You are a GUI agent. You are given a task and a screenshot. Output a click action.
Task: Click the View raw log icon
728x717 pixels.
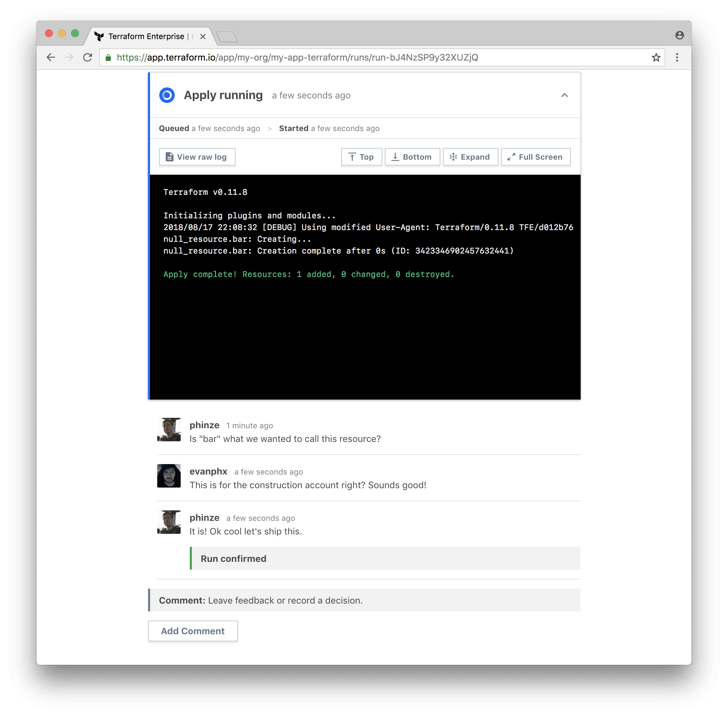click(x=169, y=157)
